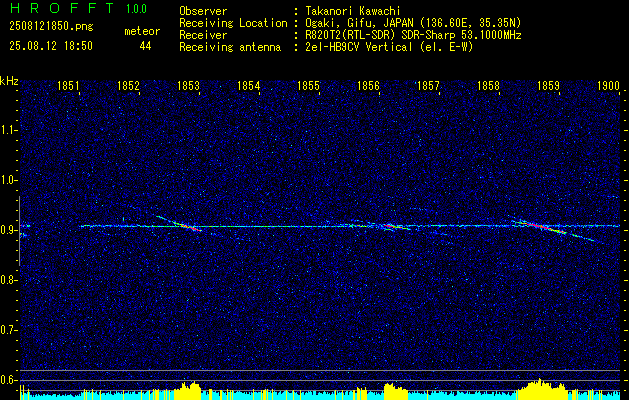Screen dimensions: 629x400
Task: Click the 1853 time axis label
Action: coord(188,86)
